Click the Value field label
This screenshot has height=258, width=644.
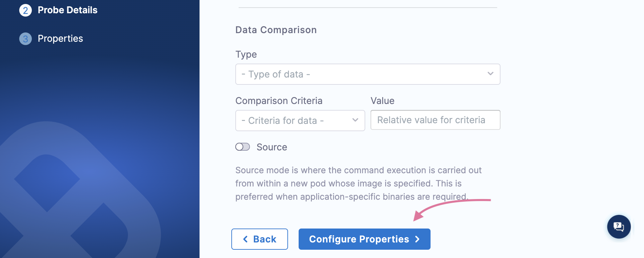pyautogui.click(x=382, y=101)
